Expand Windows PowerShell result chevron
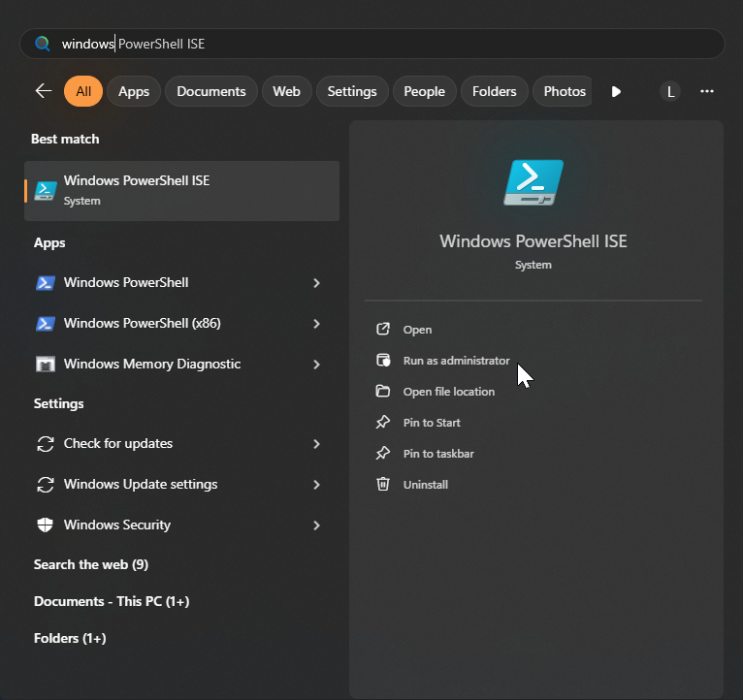Screen dimensions: 743x700 (316, 283)
